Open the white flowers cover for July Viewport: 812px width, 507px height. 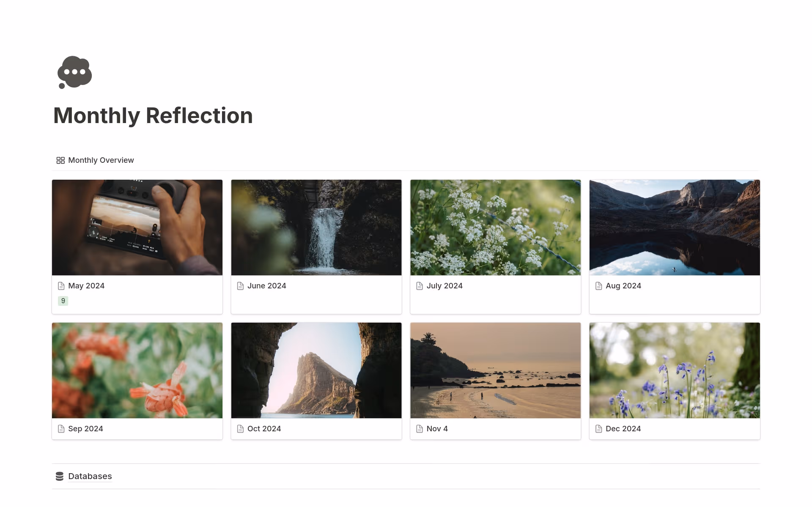click(495, 227)
